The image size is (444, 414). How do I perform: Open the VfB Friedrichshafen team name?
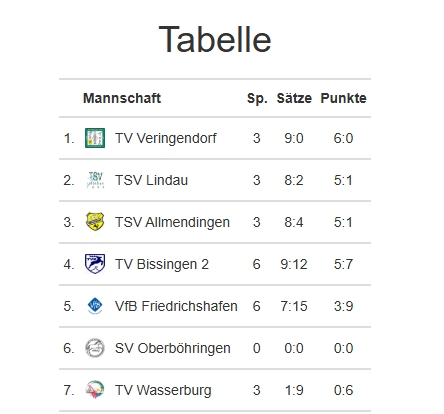[x=176, y=306]
